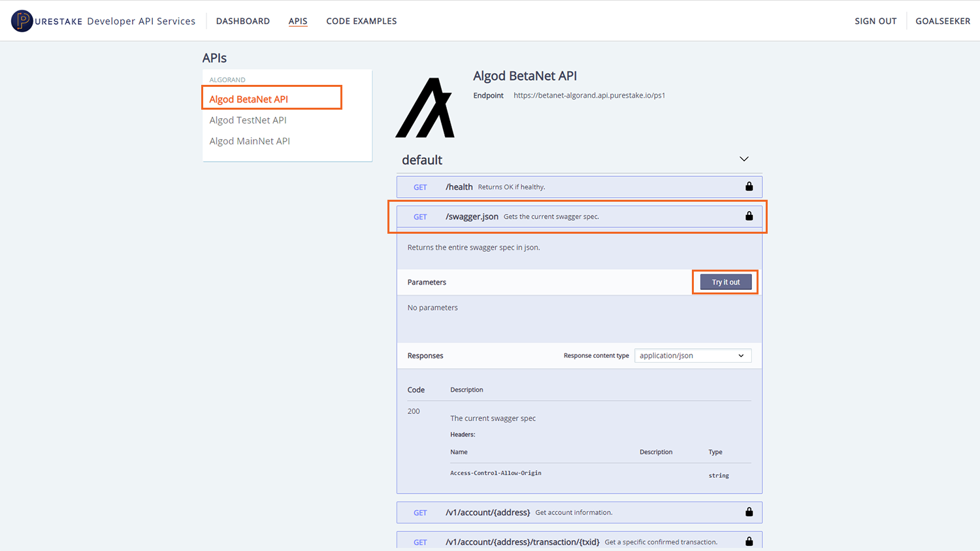Select the APIS navigation tab
The image size is (980, 551).
(x=298, y=21)
